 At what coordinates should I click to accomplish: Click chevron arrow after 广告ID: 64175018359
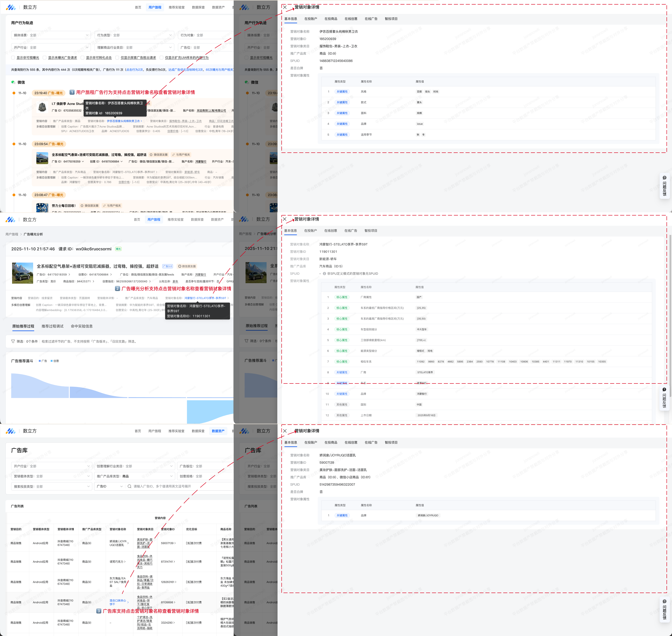coord(69,275)
